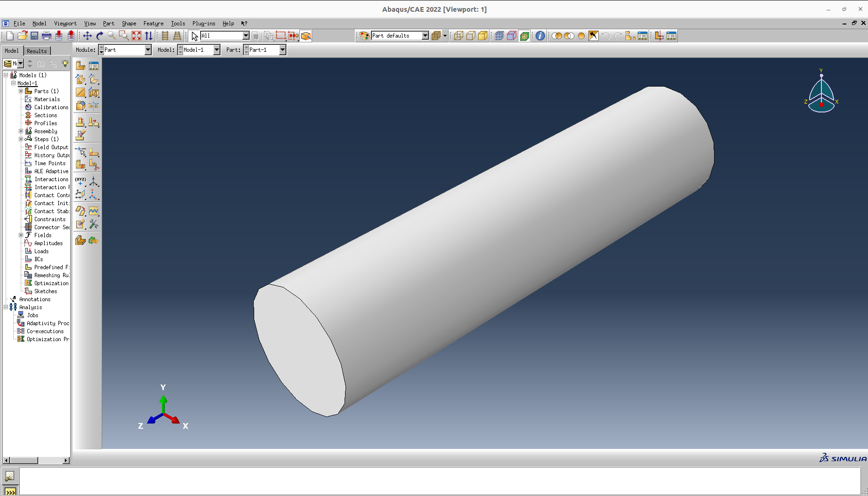The height and width of the screenshot is (496, 868).
Task: Enable Wireframe render style
Action: (458, 36)
